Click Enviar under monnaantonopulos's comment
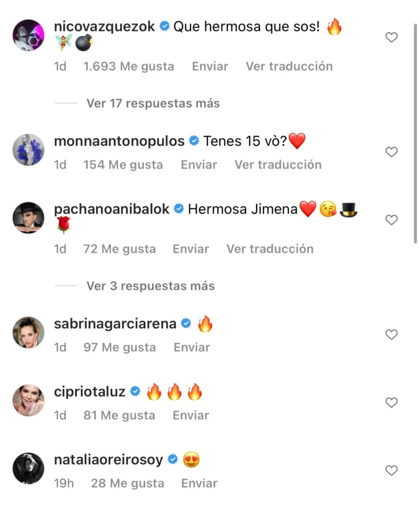This screenshot has height=513, width=420. 199,164
